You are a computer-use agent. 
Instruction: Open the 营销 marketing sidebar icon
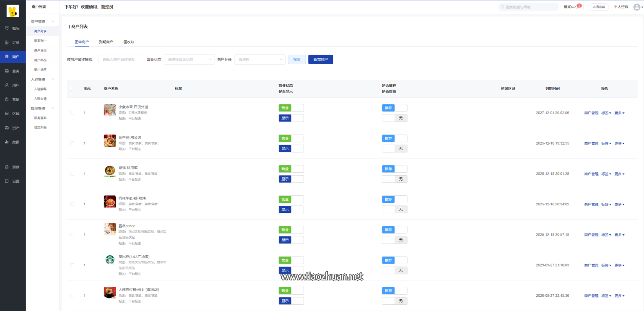click(7, 99)
